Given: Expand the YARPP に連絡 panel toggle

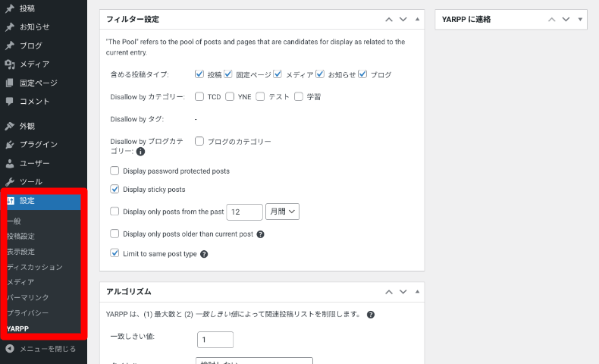Looking at the screenshot, I should pyautogui.click(x=580, y=19).
